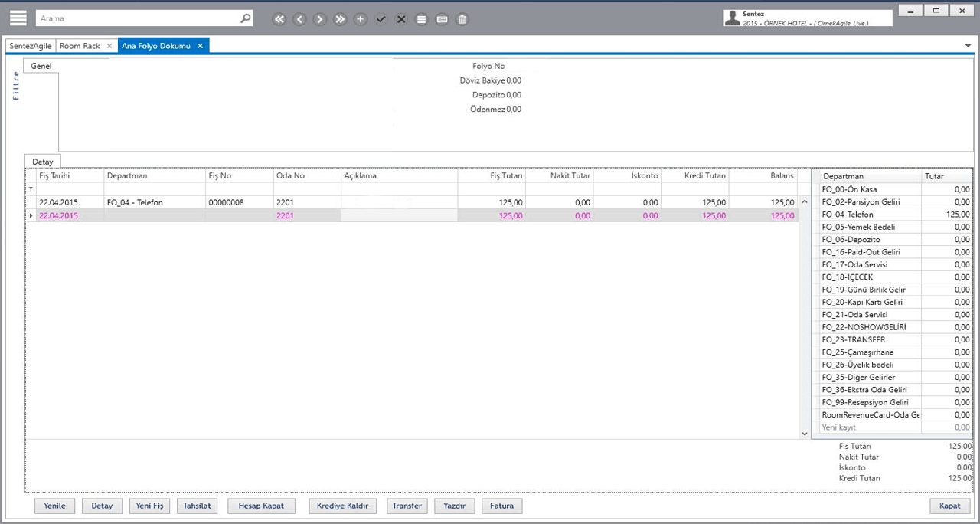980x524 pixels.
Task: Select FO_05-Yemek Bedeli row
Action: (892, 227)
